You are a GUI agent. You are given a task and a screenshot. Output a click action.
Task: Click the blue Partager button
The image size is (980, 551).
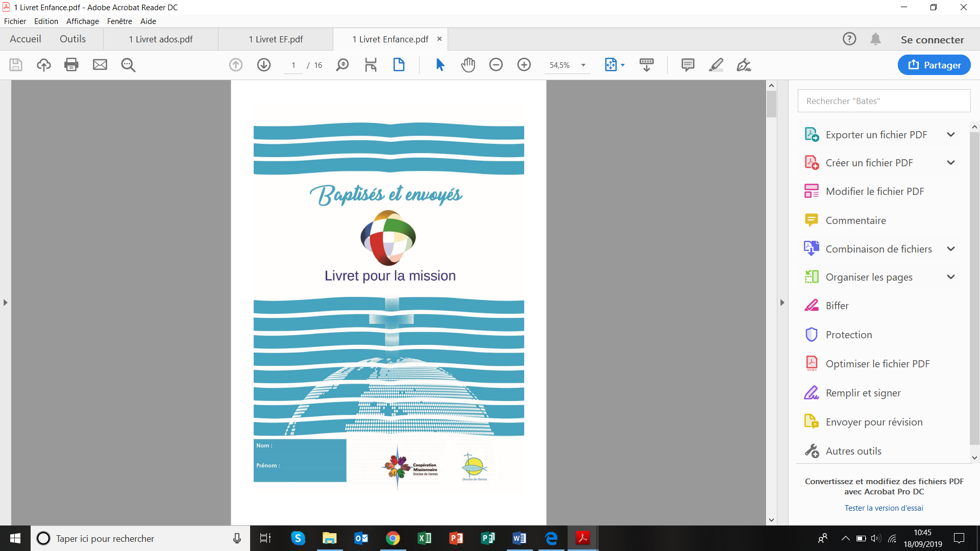click(x=934, y=65)
